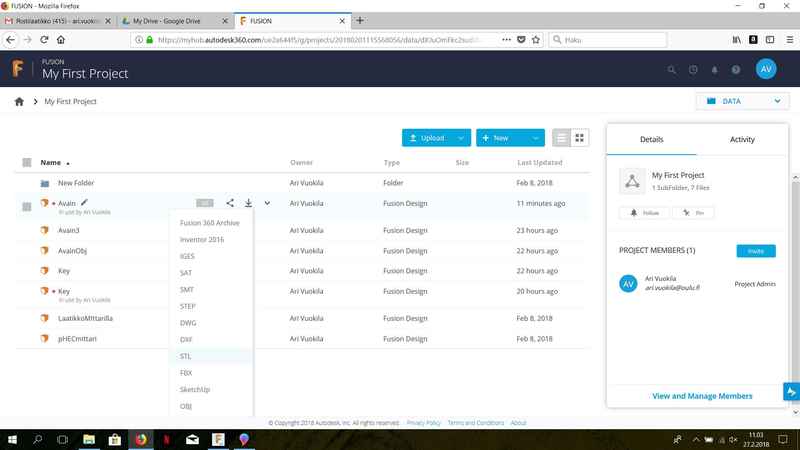Click the New Folder folder icon
The image size is (800, 450).
[x=45, y=183]
